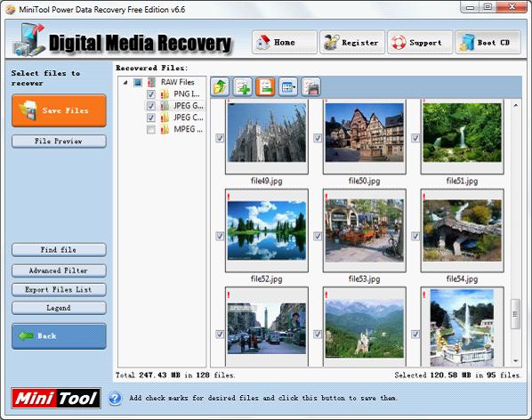Click the app icon in title bar
This screenshot has width=532, height=420.
pos(10,10)
